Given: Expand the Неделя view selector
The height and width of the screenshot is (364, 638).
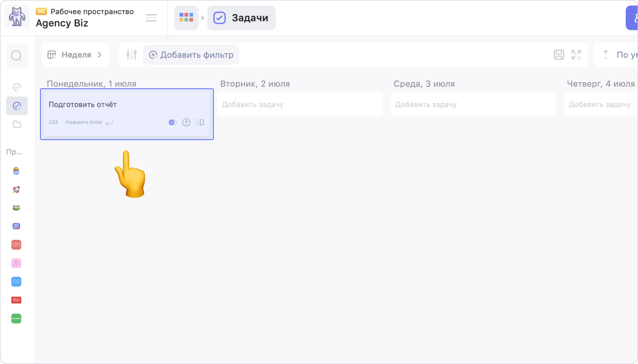Looking at the screenshot, I should tap(75, 55).
